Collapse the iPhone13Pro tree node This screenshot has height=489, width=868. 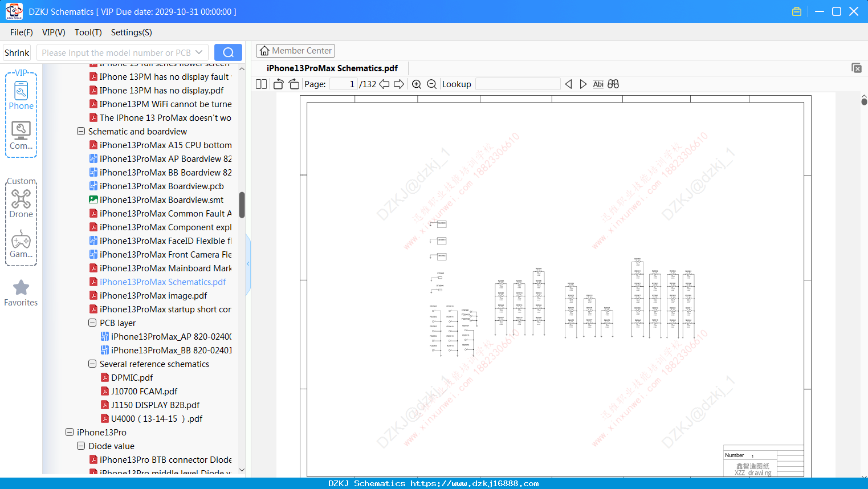70,433
